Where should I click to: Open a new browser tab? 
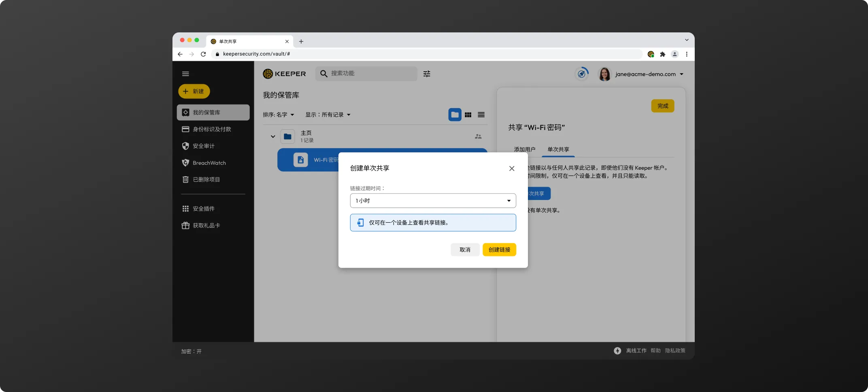click(x=301, y=41)
